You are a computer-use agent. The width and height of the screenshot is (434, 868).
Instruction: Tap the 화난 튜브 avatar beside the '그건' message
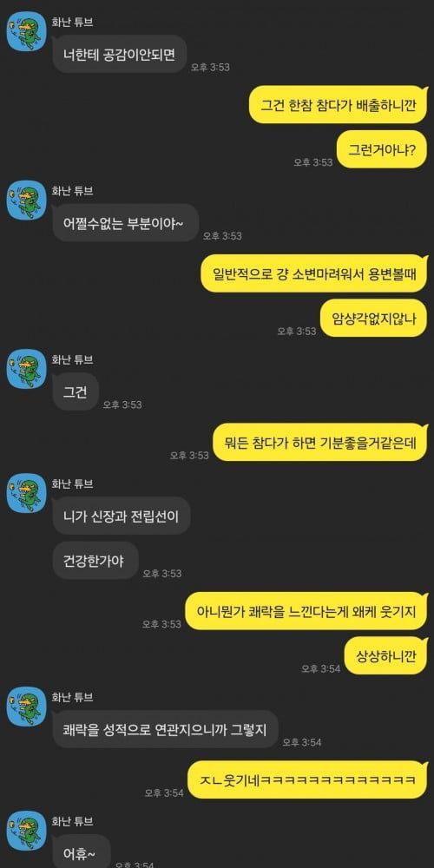coord(26,369)
